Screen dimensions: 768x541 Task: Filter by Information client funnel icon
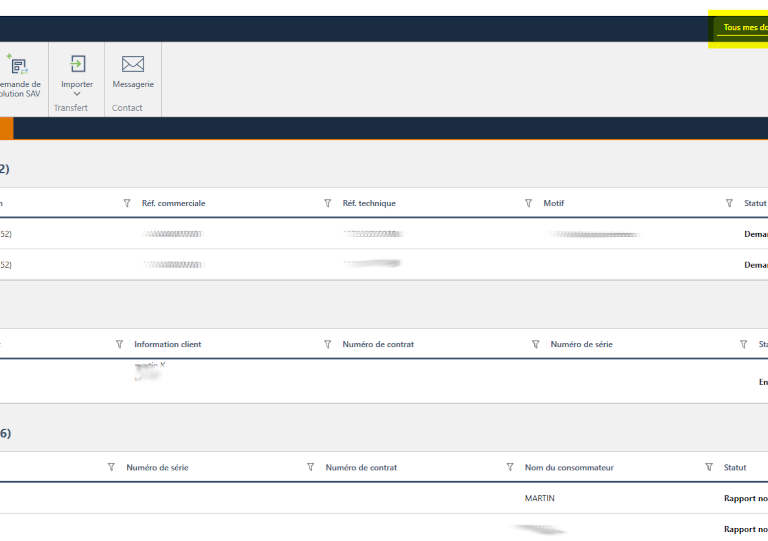pos(119,344)
